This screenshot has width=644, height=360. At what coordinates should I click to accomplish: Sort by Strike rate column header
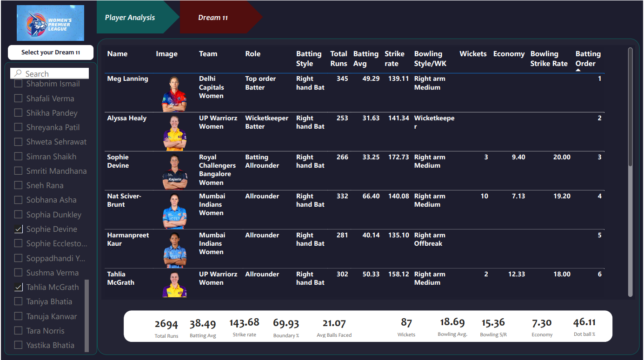(394, 59)
